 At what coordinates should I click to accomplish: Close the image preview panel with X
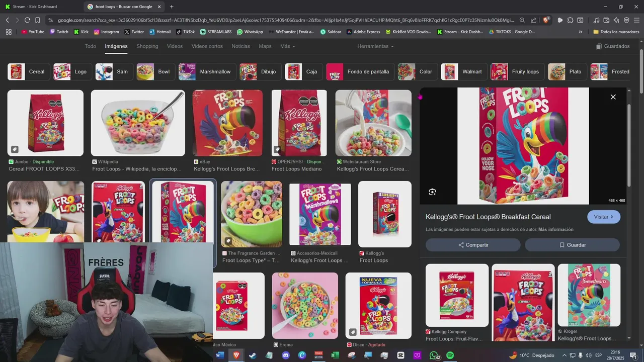[x=613, y=97]
